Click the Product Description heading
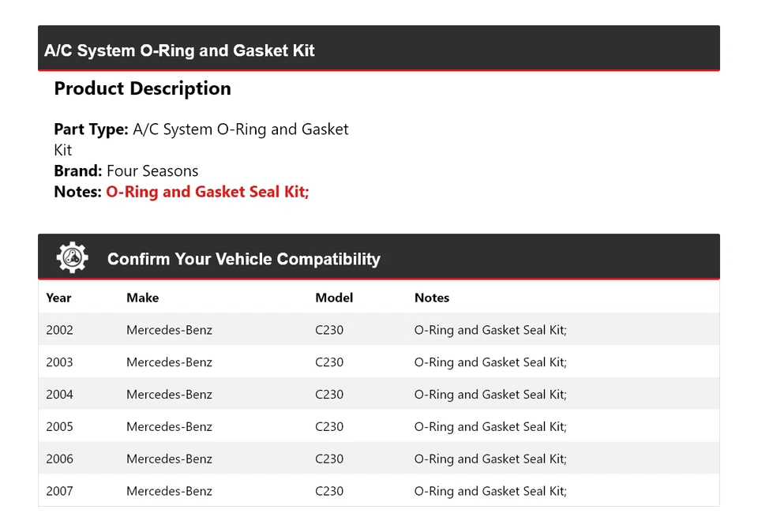The image size is (758, 532). tap(142, 88)
